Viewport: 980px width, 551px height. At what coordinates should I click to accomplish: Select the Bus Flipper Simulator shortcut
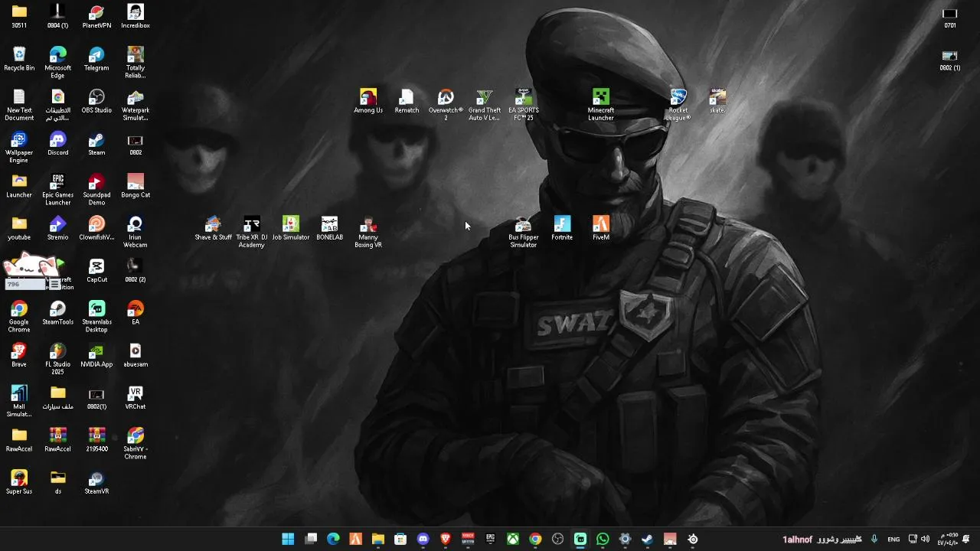click(523, 232)
